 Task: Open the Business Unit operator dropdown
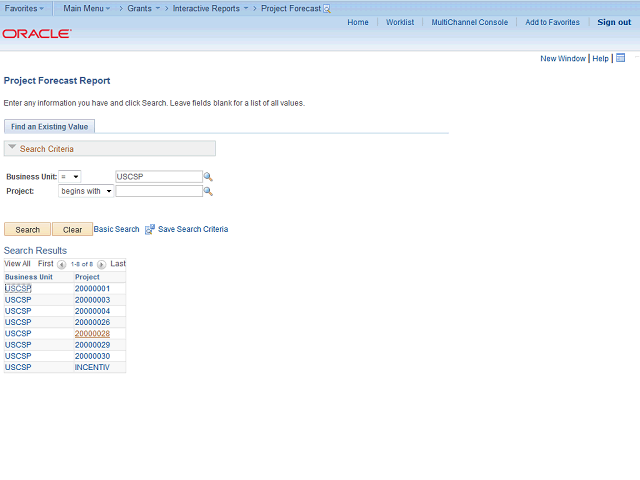[x=70, y=177]
